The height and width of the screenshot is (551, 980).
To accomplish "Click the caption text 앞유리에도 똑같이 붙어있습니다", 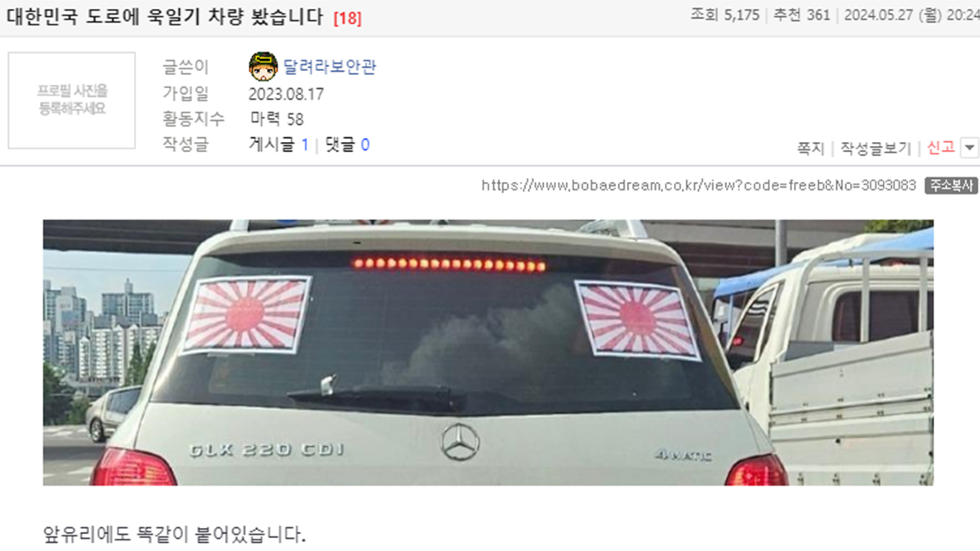I will tap(175, 535).
